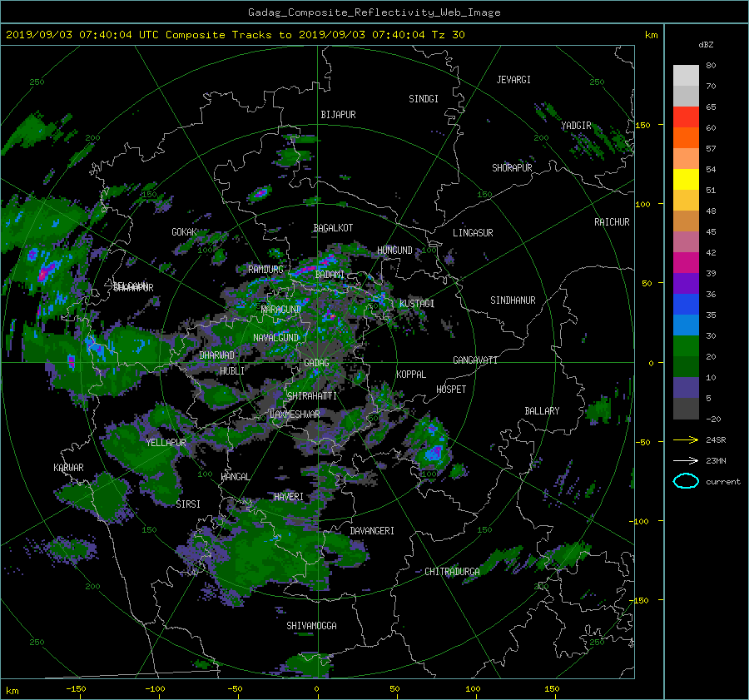The height and width of the screenshot is (700, 749).
Task: Click the cyan ellipse beside 'current'
Action: tap(686, 481)
